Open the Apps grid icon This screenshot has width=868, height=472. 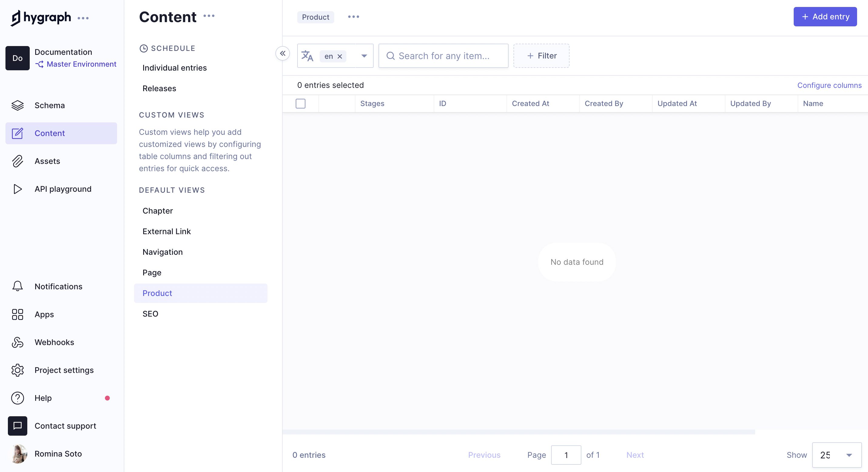tap(18, 314)
